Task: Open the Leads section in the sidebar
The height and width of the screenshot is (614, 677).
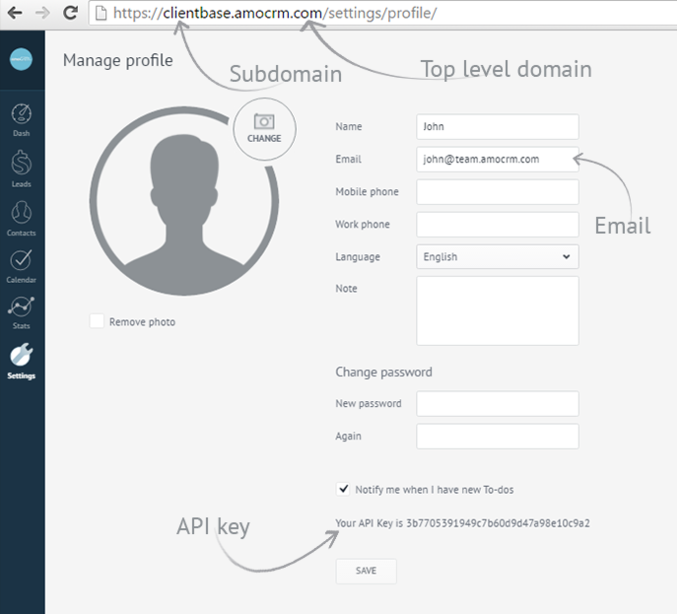Action: tap(21, 169)
